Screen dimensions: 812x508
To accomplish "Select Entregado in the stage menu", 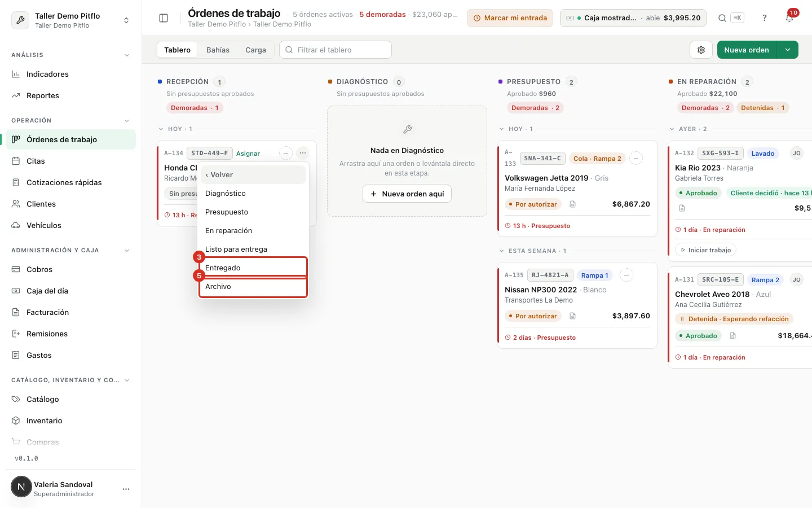I will (253, 268).
